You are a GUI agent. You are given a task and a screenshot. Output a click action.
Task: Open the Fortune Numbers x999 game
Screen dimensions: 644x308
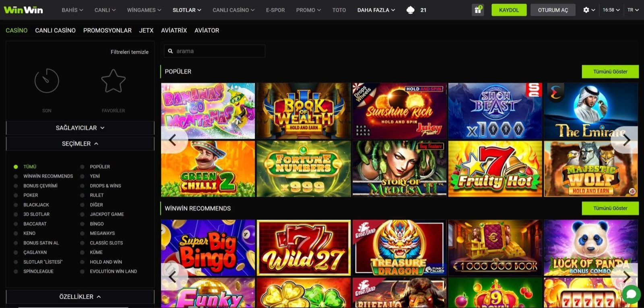click(304, 169)
